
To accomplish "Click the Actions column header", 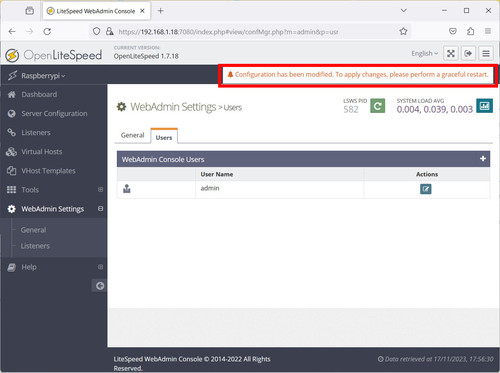I will (x=427, y=174).
